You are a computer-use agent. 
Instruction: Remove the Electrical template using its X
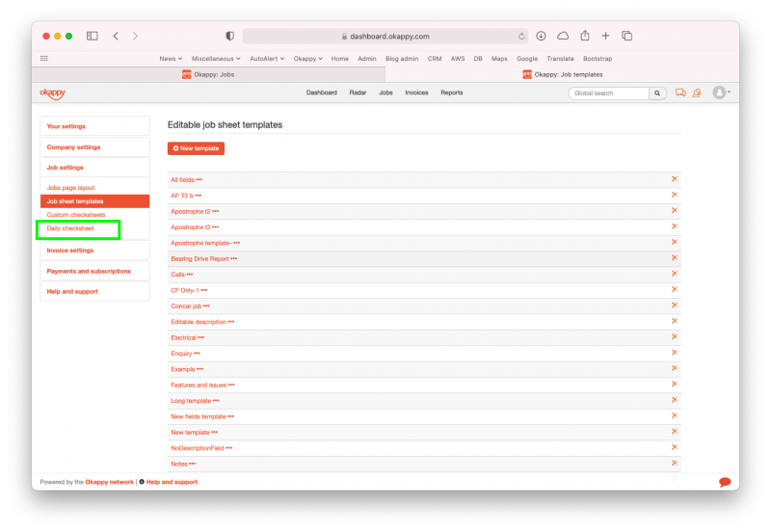tap(674, 337)
